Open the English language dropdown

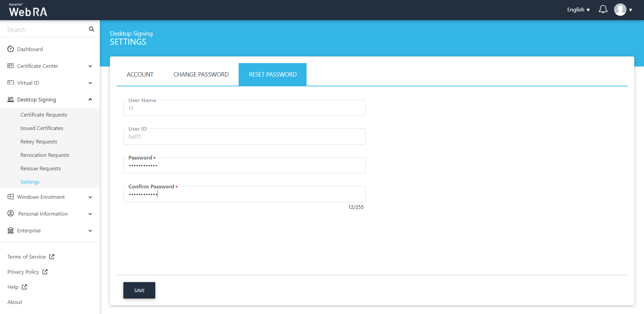coord(578,10)
